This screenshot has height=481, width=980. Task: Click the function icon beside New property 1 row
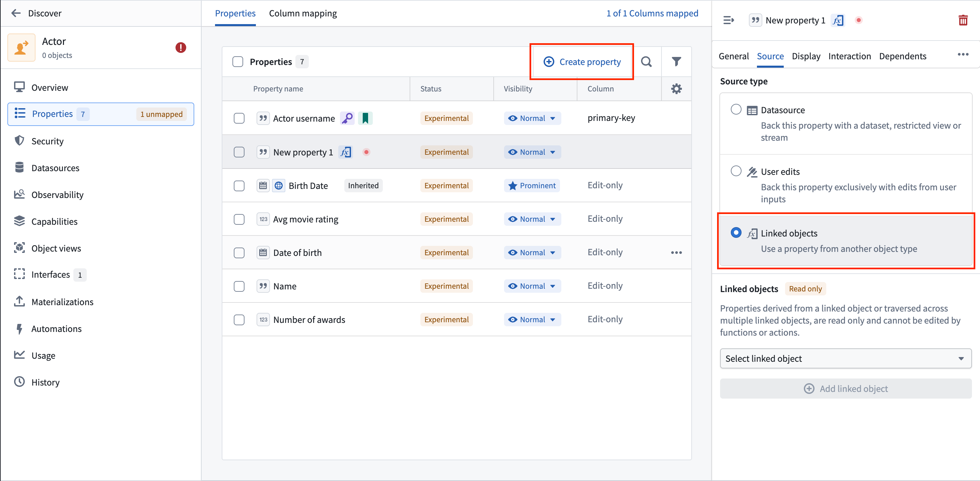point(345,152)
